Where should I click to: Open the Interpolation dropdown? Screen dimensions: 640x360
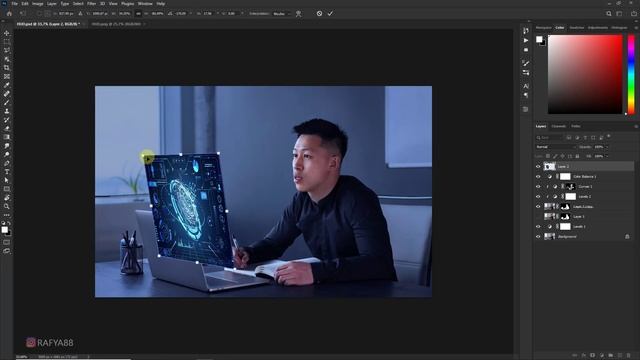pos(281,13)
